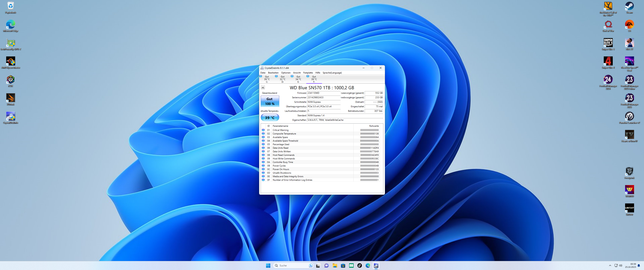Click the previous disk arrow button

[x=263, y=87]
